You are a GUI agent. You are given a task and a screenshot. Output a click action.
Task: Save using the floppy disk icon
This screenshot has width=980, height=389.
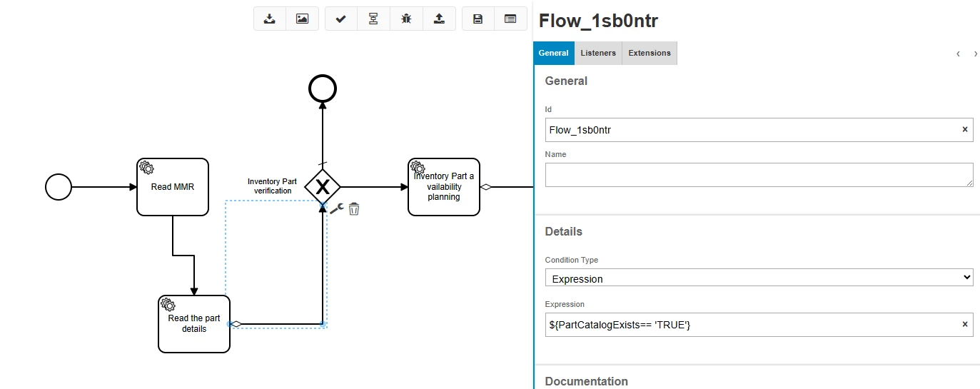tap(478, 19)
